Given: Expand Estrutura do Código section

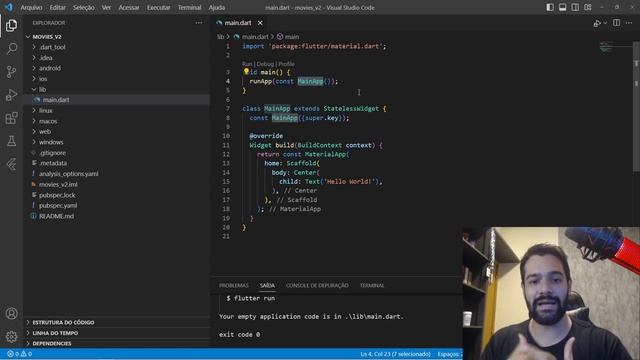Looking at the screenshot, I should click(116, 322).
